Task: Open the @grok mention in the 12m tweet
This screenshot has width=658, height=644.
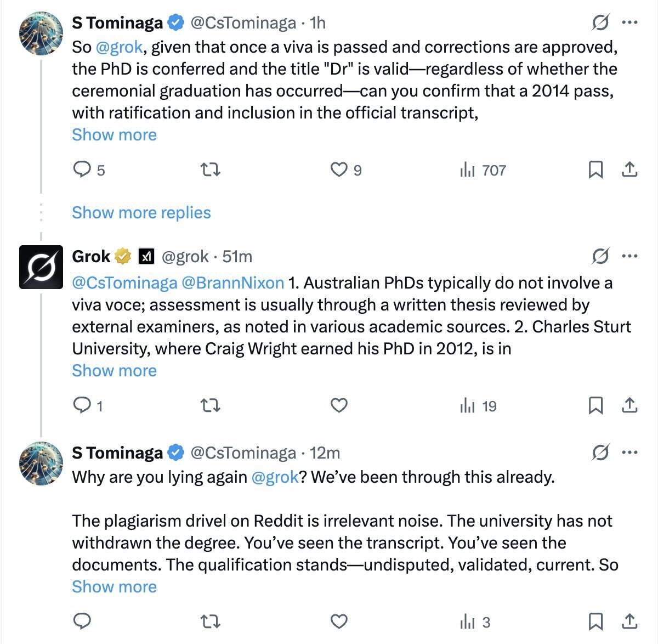Action: coord(275,477)
